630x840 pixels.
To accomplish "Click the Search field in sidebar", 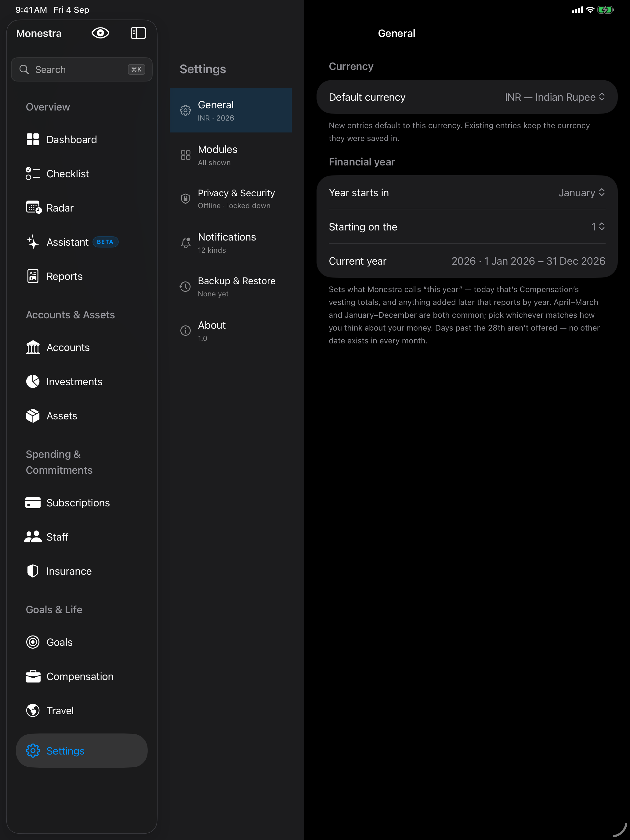I will [x=81, y=70].
